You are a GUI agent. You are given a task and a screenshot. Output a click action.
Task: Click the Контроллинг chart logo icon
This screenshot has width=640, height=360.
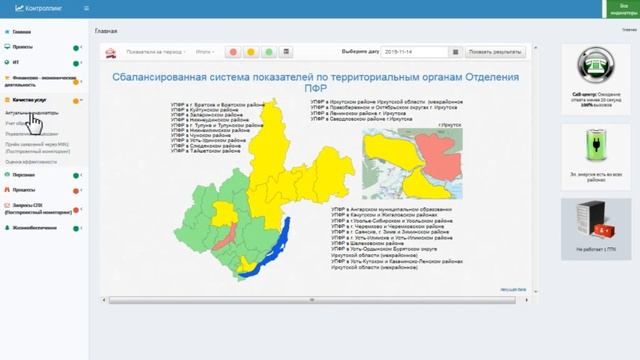[x=19, y=8]
